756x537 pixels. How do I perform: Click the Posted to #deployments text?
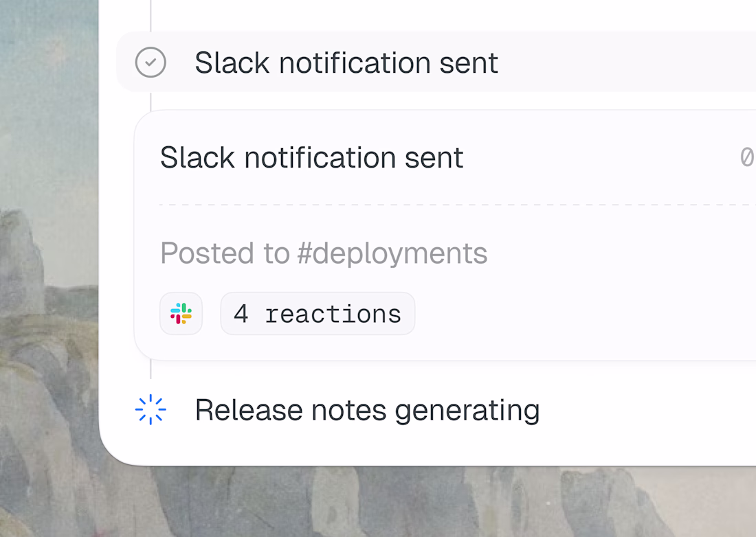[324, 253]
